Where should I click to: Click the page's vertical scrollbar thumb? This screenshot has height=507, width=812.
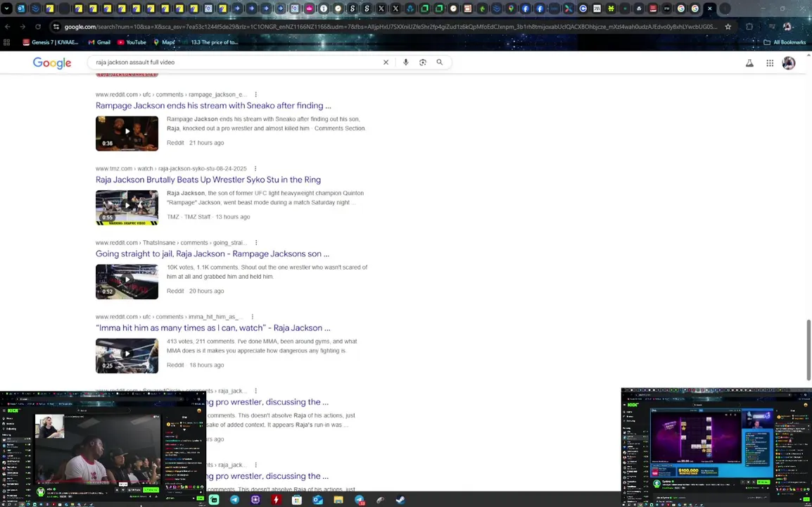click(x=808, y=350)
